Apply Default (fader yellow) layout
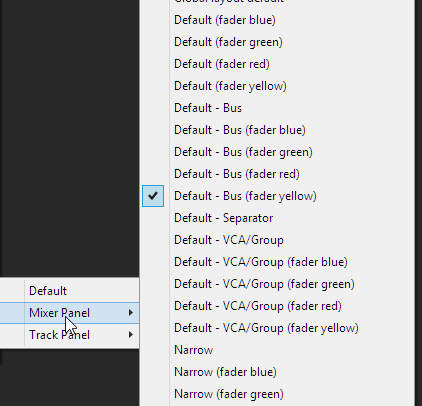Viewport: 422px width, 406px height. pos(277,86)
